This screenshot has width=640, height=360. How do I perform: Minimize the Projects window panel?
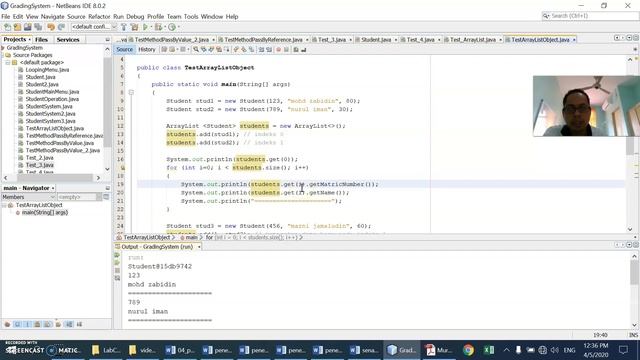click(x=107, y=40)
